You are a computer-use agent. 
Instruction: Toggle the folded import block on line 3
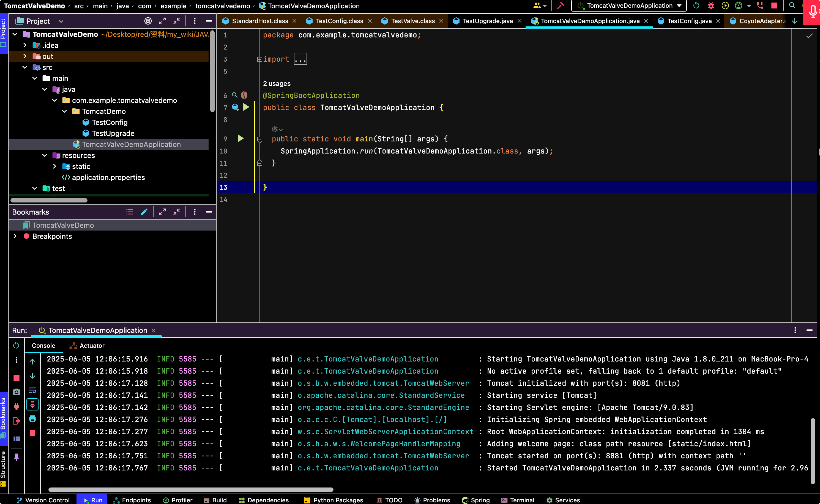point(259,59)
